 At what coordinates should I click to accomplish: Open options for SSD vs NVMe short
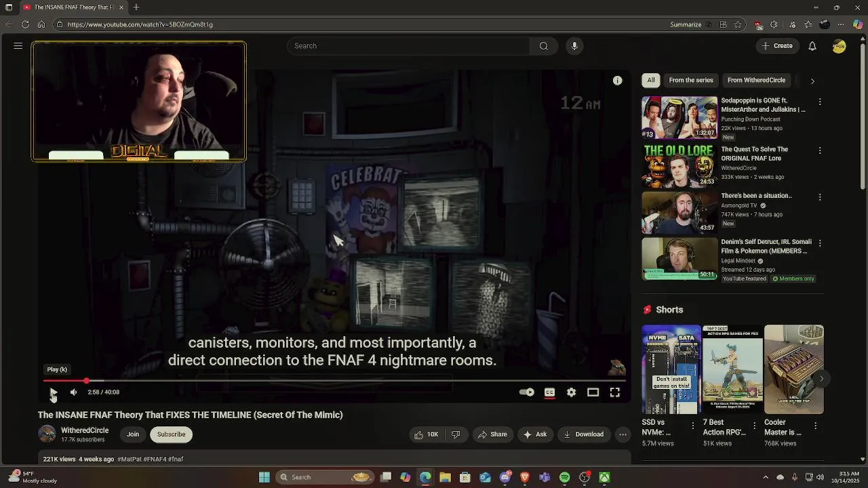[692, 426]
